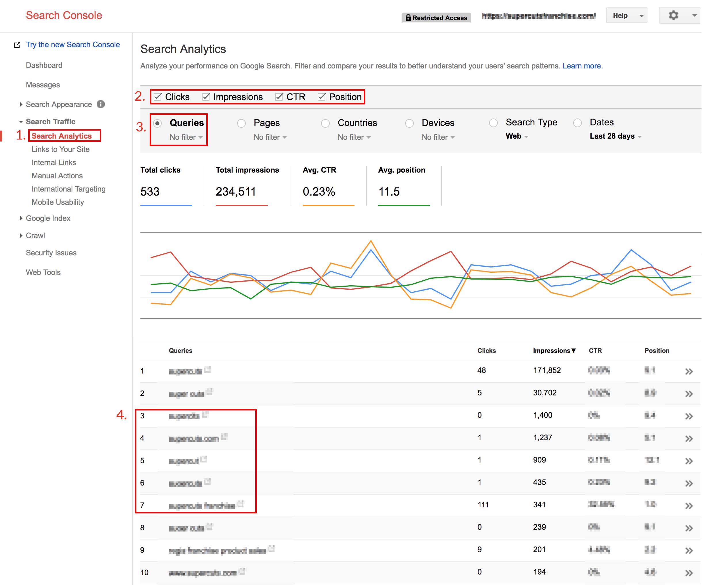The image size is (728, 585).
Task: Toggle the Clicks checkbox
Action: pyautogui.click(x=158, y=97)
